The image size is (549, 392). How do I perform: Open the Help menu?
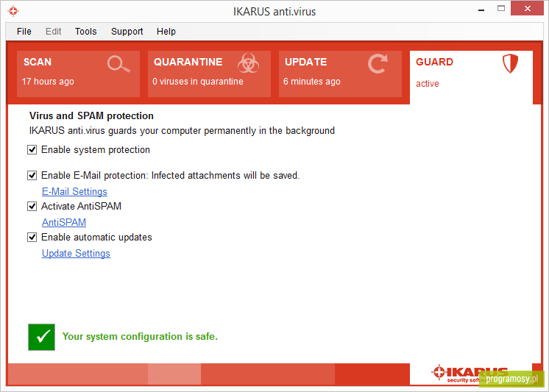click(166, 32)
